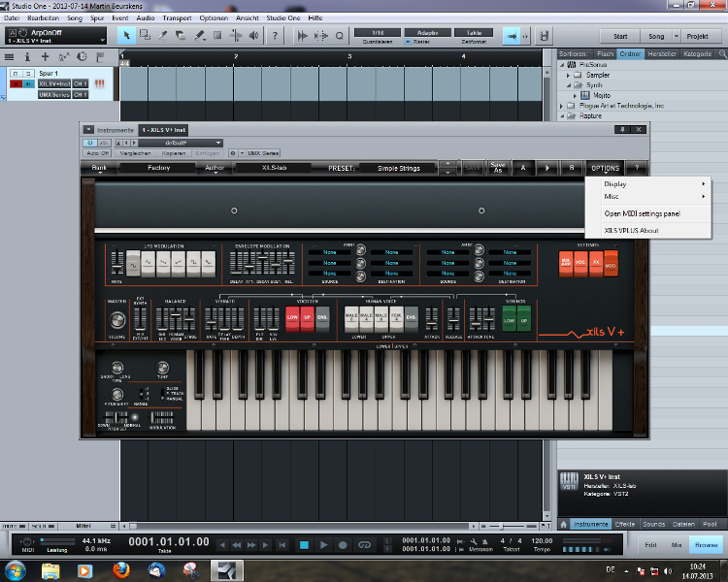Select the Eraser tool
728x582 pixels.
181,36
